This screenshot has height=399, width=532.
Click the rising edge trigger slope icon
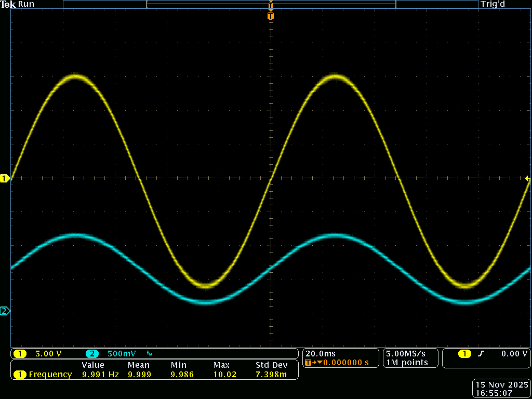481,354
